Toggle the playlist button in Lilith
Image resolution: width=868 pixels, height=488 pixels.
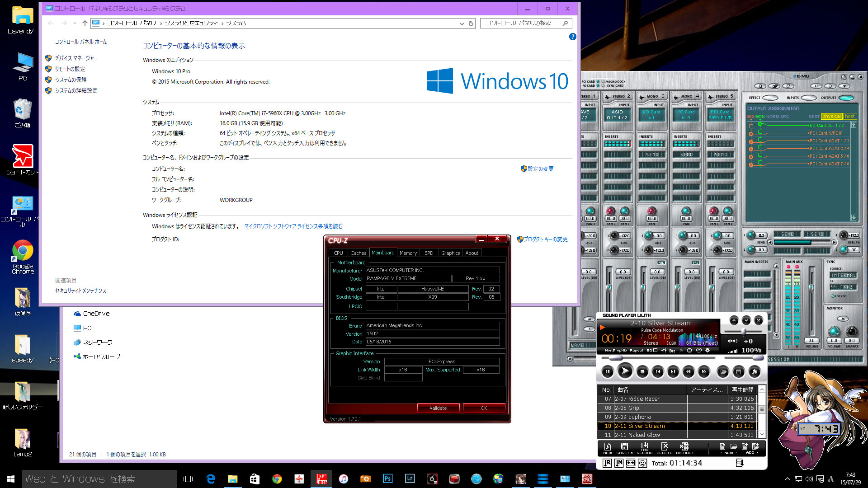(738, 372)
